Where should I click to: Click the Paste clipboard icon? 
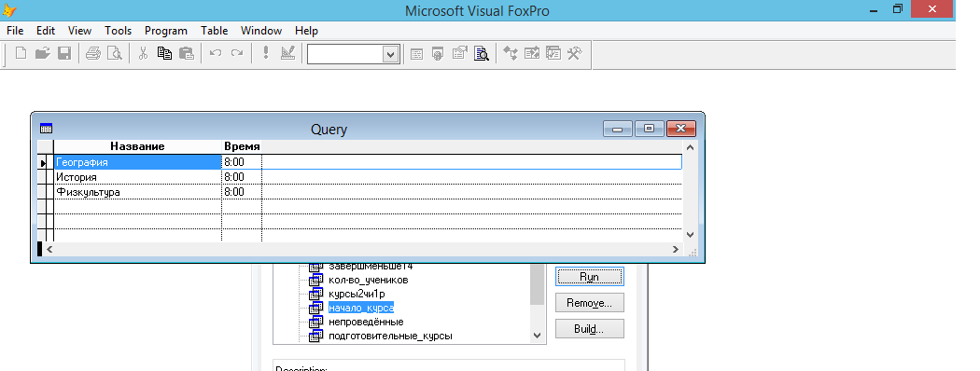tap(187, 54)
